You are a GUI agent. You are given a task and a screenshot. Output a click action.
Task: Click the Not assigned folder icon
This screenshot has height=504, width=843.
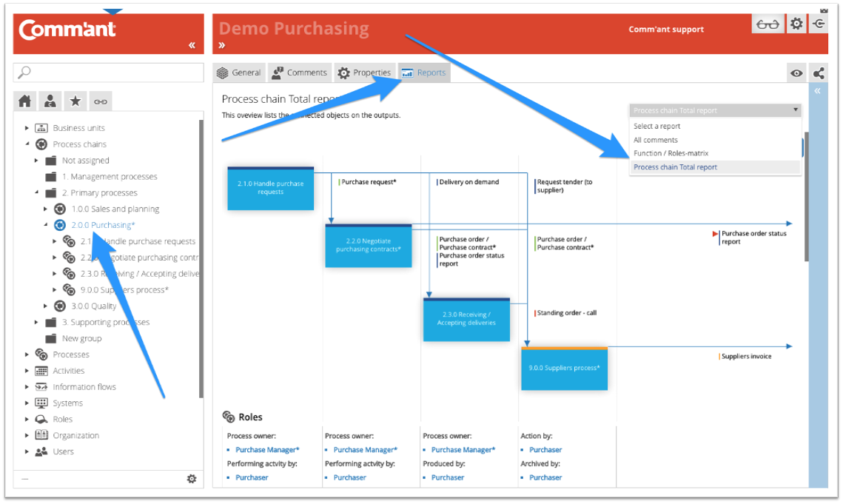tap(51, 161)
